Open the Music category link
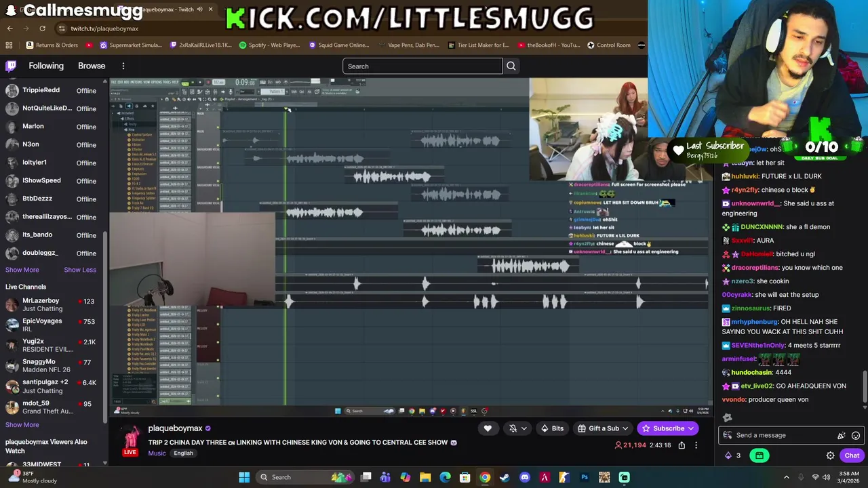Image resolution: width=868 pixels, height=488 pixels. (157, 453)
